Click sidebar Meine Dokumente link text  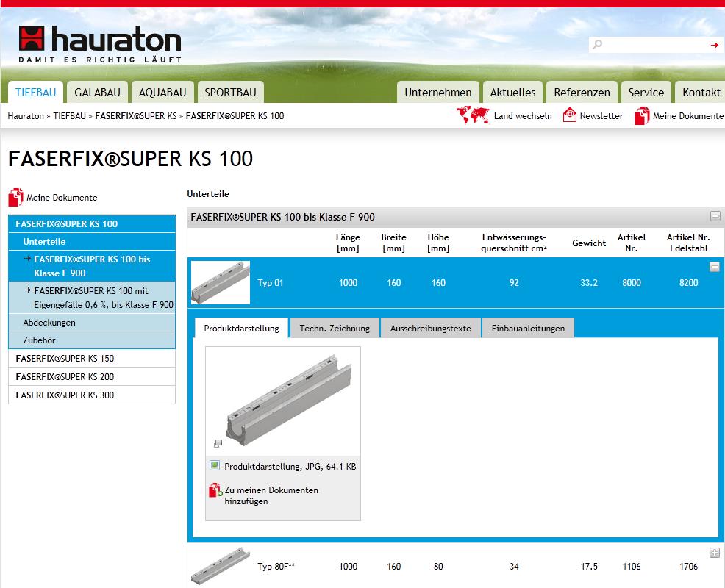(x=62, y=198)
